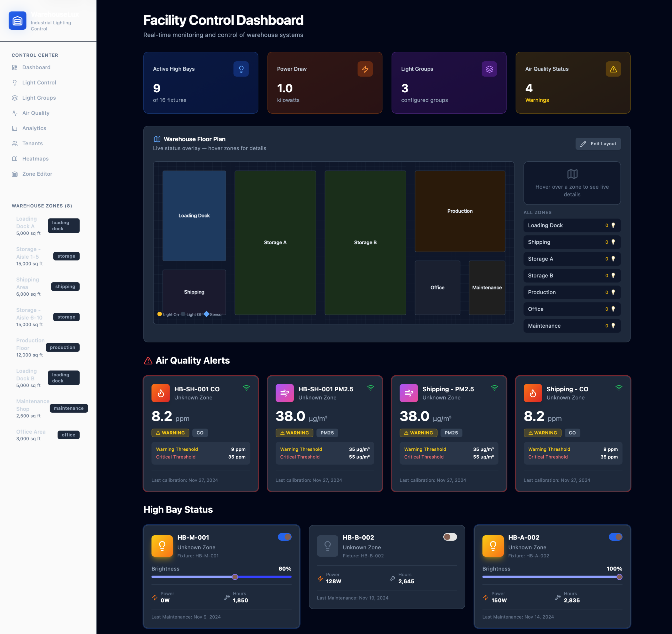
Task: Click the Warehouse Floor Plan map icon
Action: (x=157, y=139)
